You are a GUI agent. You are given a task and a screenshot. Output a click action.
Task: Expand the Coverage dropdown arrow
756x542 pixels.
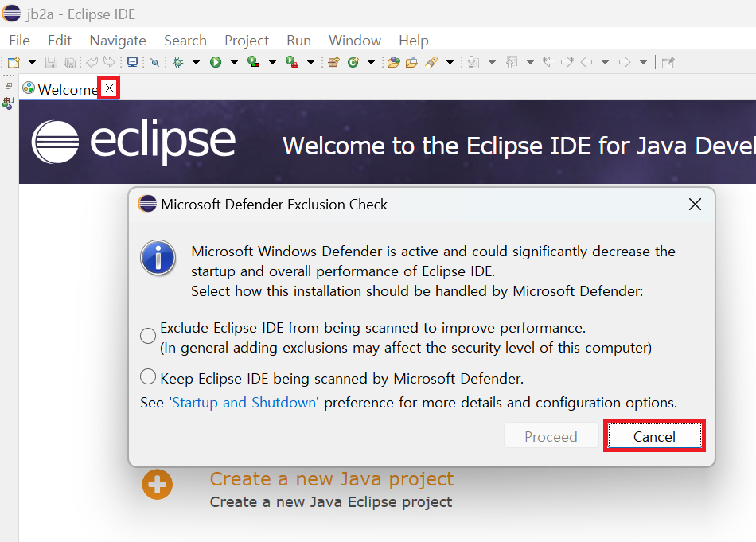(272, 62)
